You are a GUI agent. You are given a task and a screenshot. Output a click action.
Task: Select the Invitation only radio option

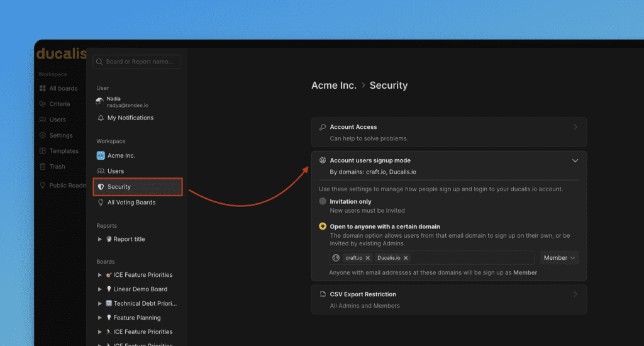323,201
